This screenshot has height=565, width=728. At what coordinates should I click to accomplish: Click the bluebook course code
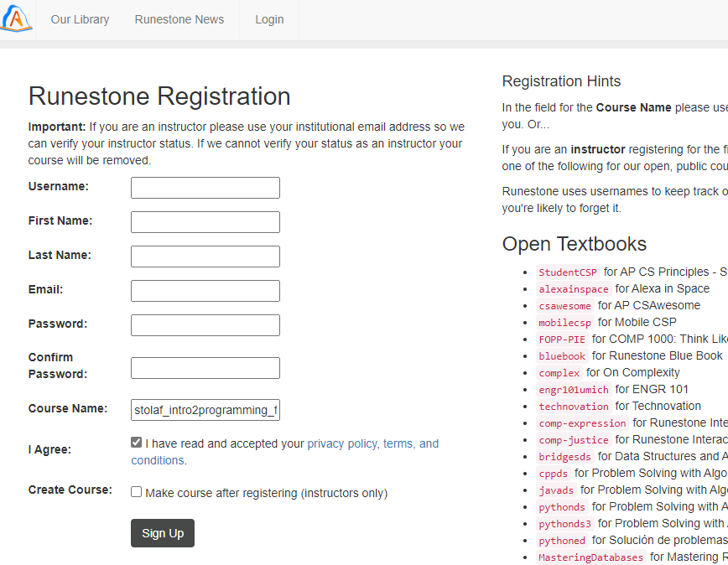[562, 355]
